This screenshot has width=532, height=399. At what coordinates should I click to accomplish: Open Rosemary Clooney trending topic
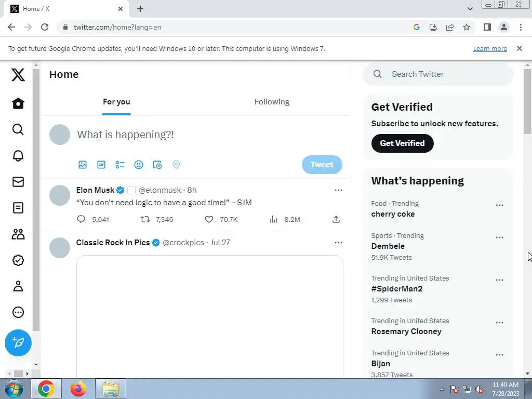(x=406, y=331)
